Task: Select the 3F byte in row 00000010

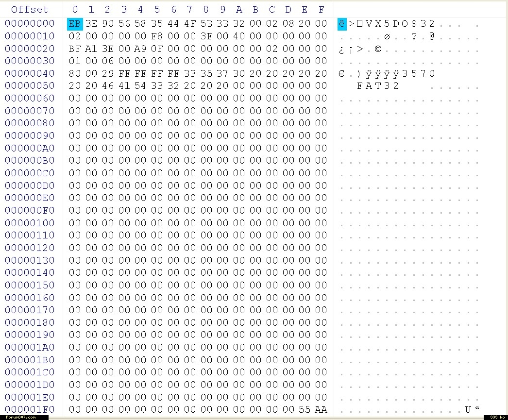Action: 206,36
